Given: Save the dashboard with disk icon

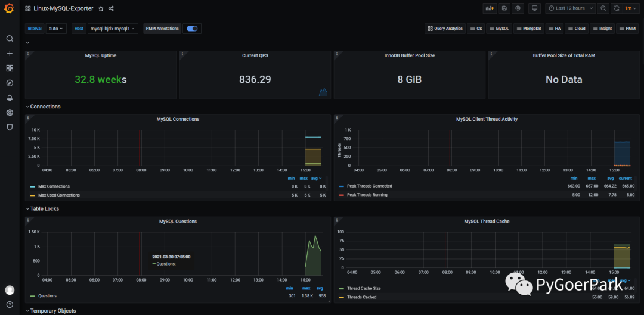Looking at the screenshot, I should pos(504,8).
